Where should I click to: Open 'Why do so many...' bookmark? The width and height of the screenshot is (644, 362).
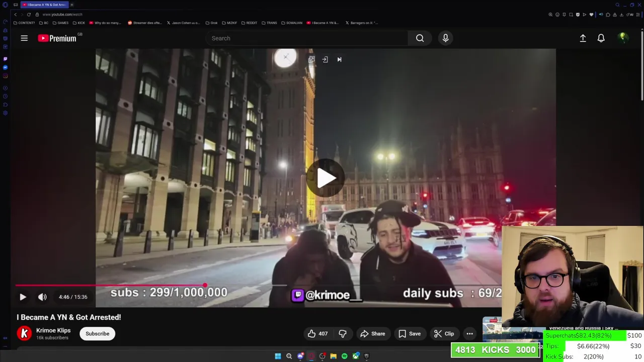click(105, 23)
